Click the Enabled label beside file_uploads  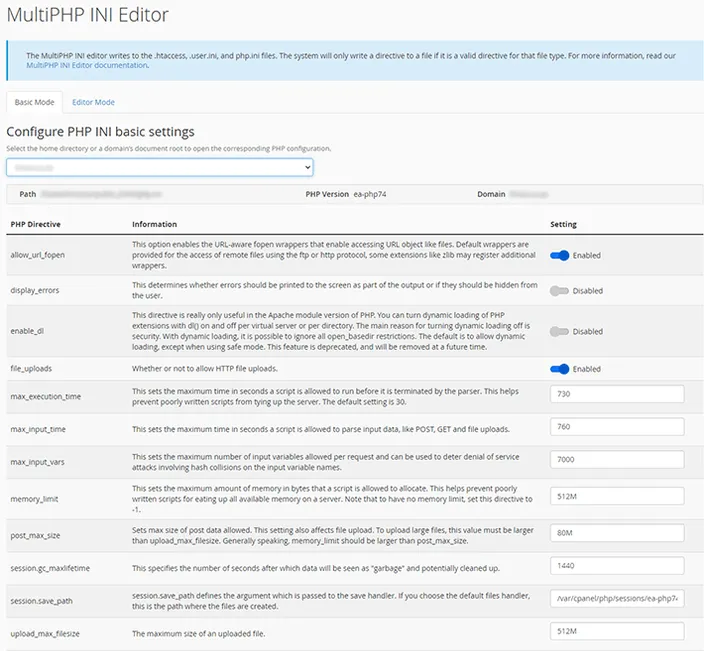[586, 369]
